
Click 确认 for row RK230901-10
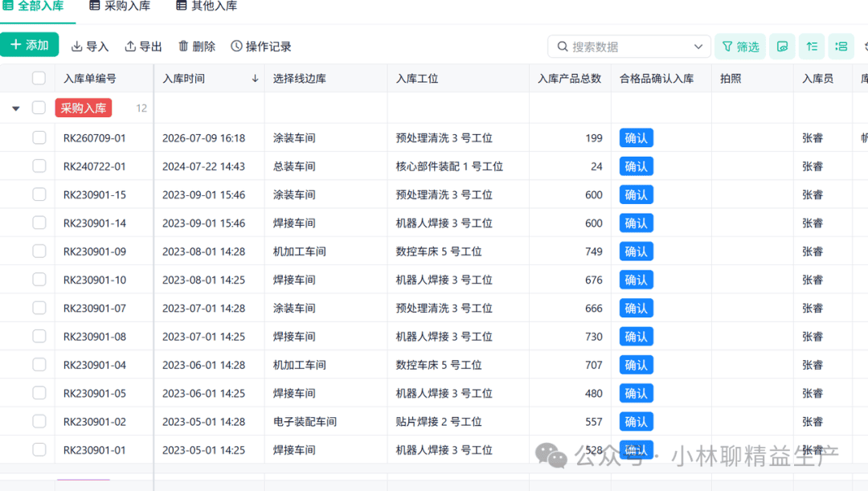pyautogui.click(x=636, y=280)
